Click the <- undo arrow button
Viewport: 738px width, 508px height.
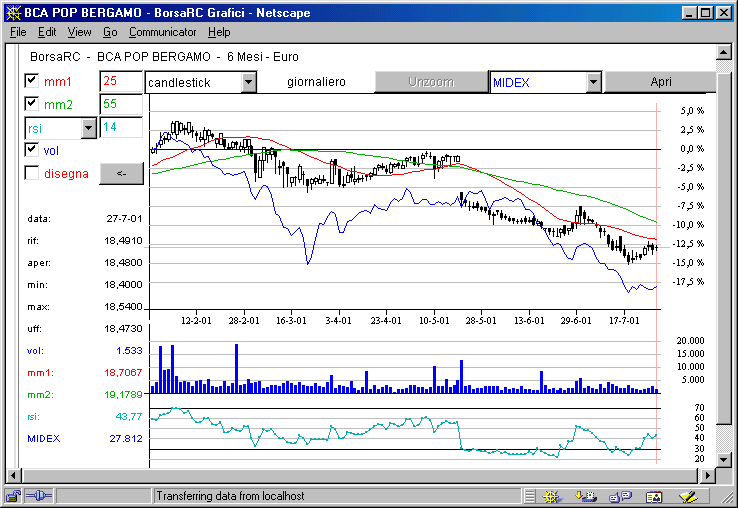pos(121,174)
